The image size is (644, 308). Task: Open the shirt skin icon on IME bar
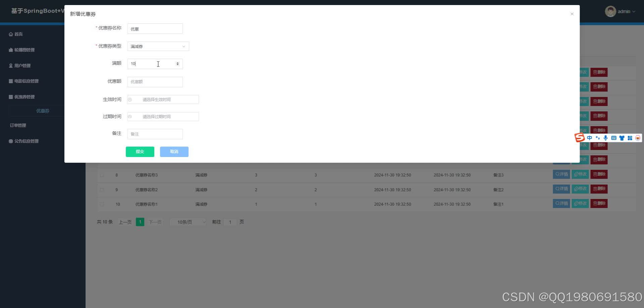(622, 138)
